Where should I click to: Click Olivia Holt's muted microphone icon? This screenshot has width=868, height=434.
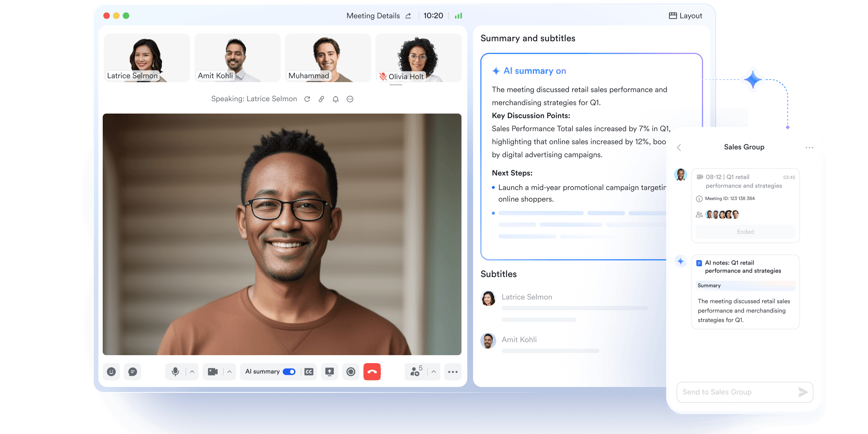[383, 77]
